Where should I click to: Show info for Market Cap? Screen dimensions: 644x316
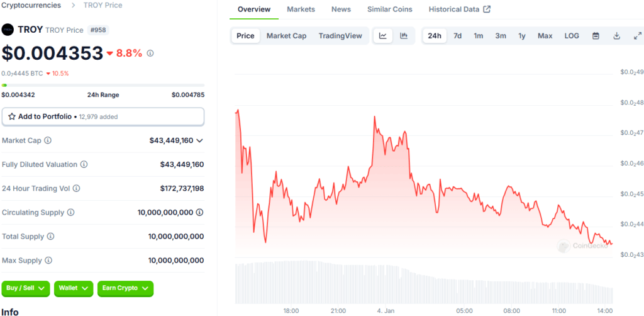[x=48, y=140]
